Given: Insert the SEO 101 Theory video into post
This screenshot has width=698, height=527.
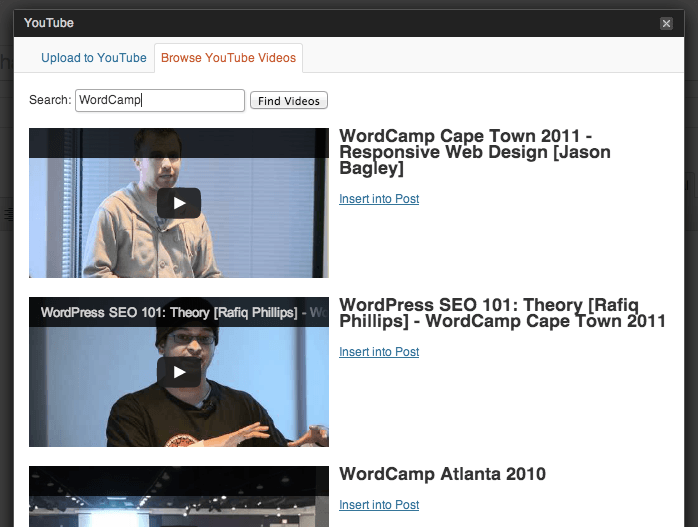Looking at the screenshot, I should 379,352.
